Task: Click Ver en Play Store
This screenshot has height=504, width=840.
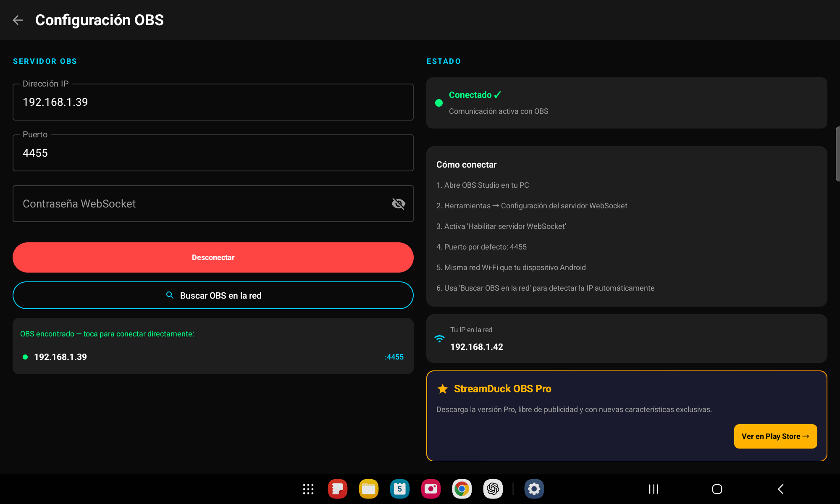Action: pos(775,436)
